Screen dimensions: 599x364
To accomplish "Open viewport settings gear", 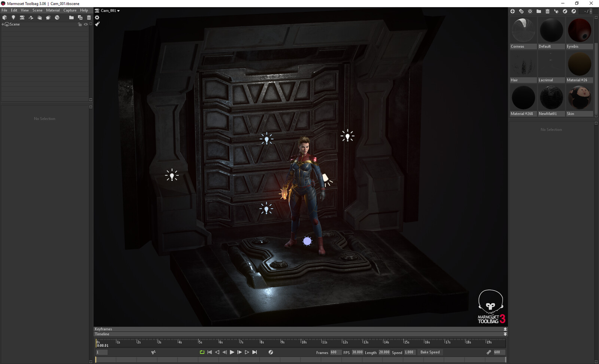I will [97, 18].
